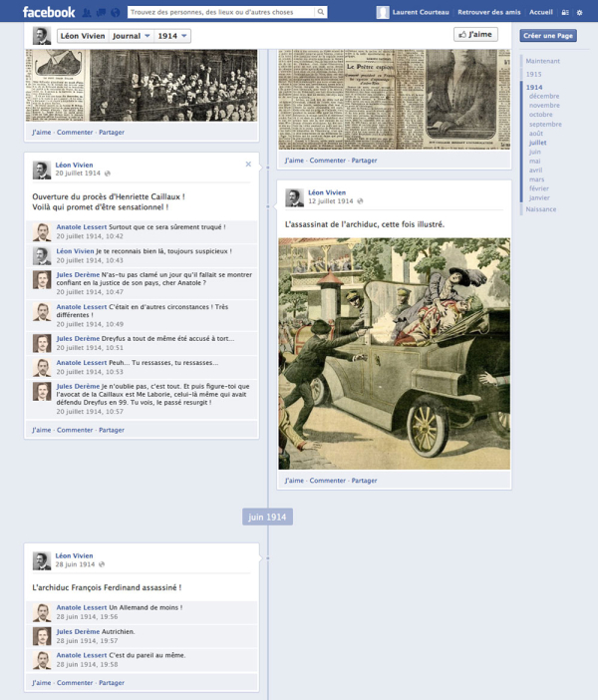Click Partager on the 20 juillet post
The width and height of the screenshot is (598, 700).
[x=112, y=430]
